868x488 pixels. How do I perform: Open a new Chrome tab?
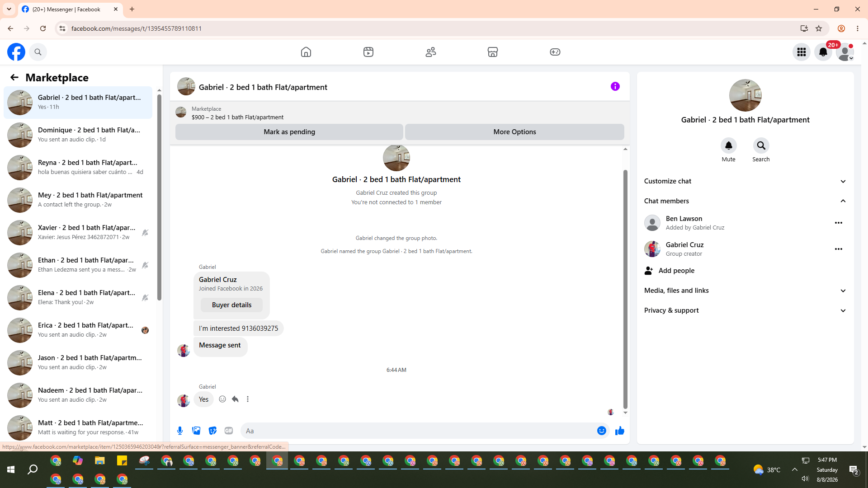(132, 9)
